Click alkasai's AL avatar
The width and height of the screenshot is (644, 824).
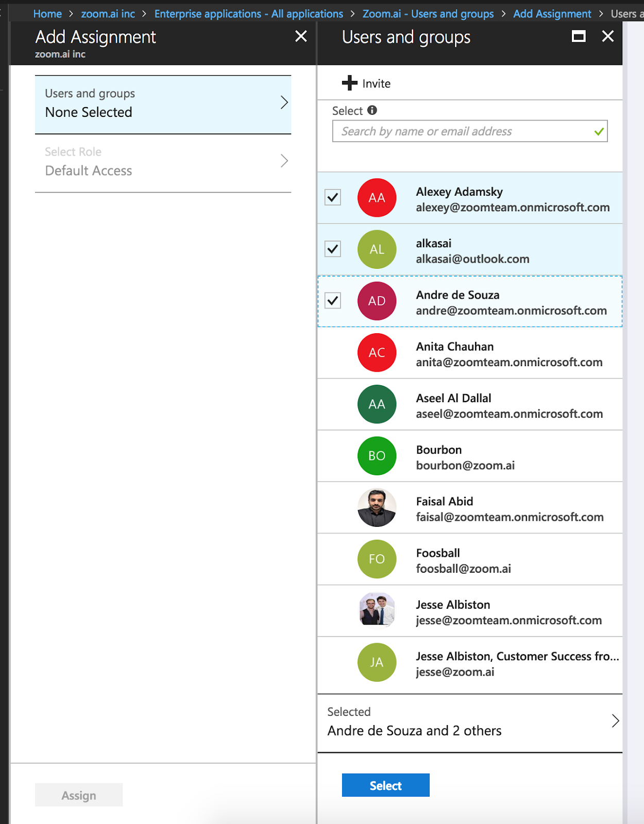tap(377, 249)
